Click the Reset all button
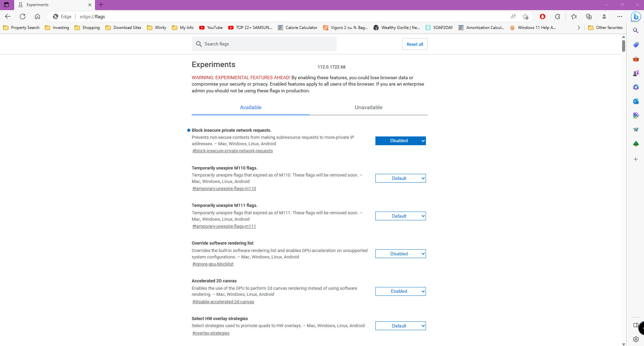This screenshot has width=644, height=346. pos(415,44)
